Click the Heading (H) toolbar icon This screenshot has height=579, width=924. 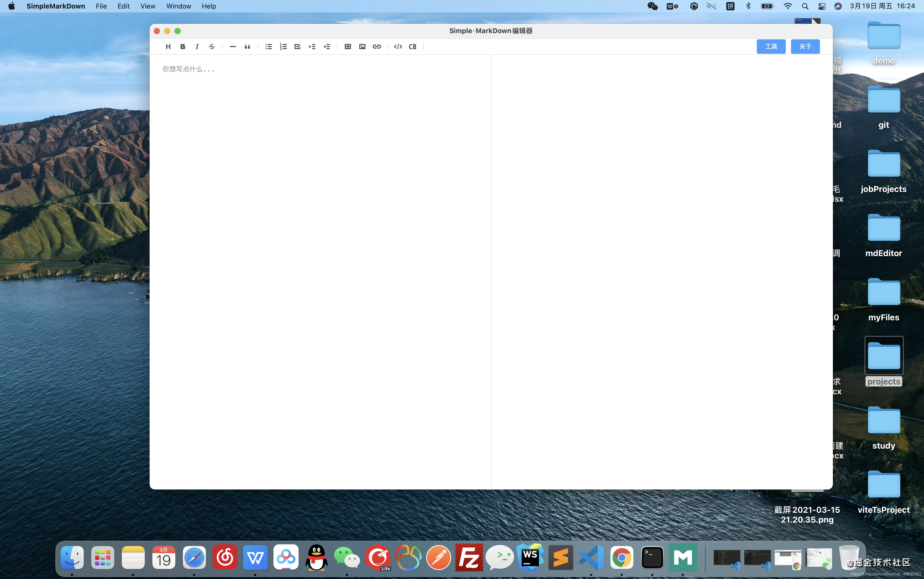click(x=168, y=47)
